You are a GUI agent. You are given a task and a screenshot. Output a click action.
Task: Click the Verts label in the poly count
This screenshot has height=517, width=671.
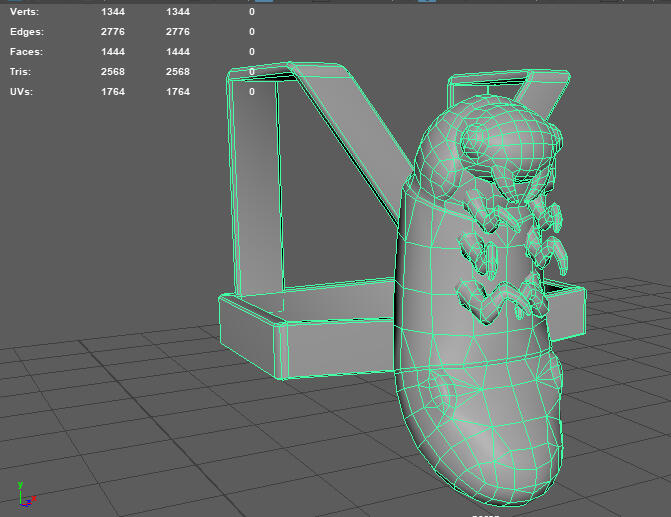[x=24, y=12]
